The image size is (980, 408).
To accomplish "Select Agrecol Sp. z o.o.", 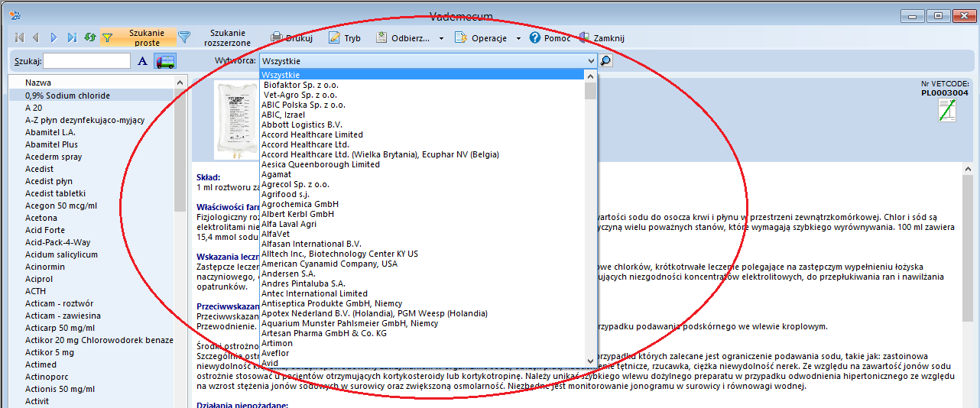I will pyautogui.click(x=423, y=184).
